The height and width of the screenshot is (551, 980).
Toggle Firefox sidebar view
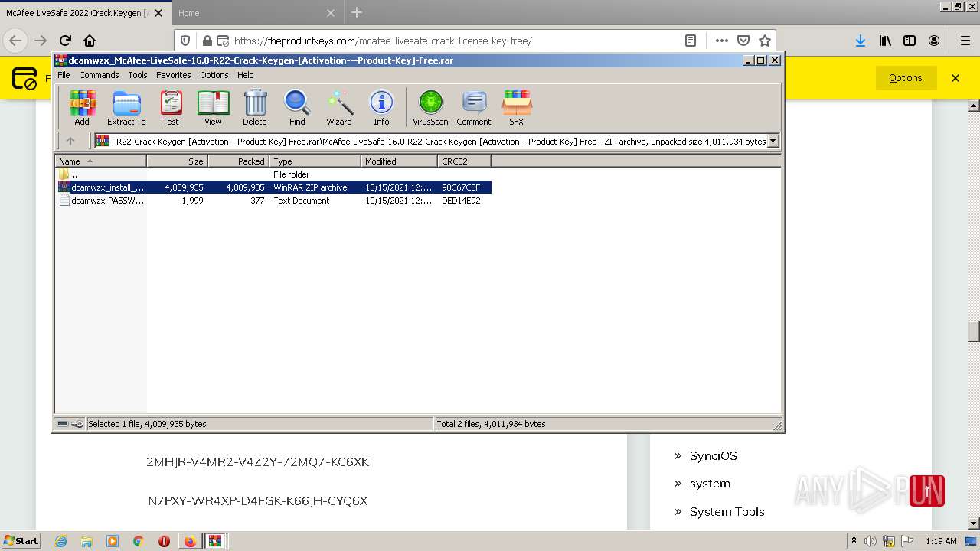click(910, 41)
